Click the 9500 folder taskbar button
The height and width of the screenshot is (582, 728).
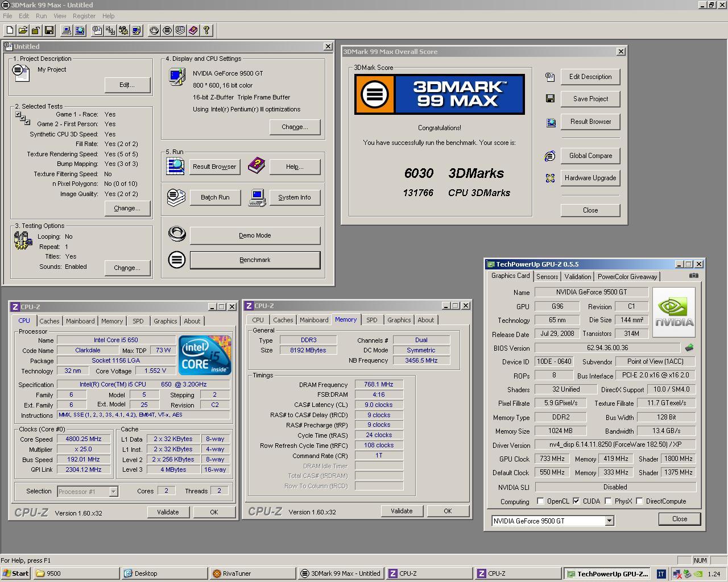[76, 573]
